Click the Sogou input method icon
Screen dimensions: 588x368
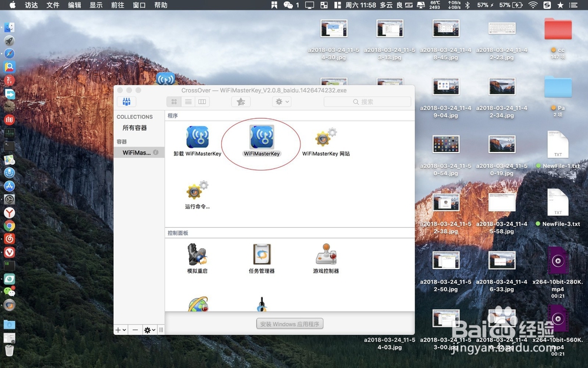[547, 5]
